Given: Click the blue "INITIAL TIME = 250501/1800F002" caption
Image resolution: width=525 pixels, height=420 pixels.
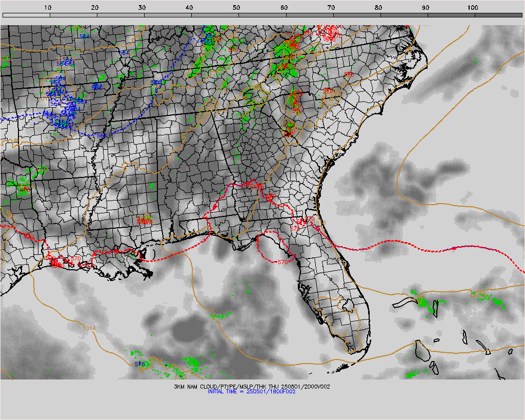Looking at the screenshot, I should coord(251,391).
